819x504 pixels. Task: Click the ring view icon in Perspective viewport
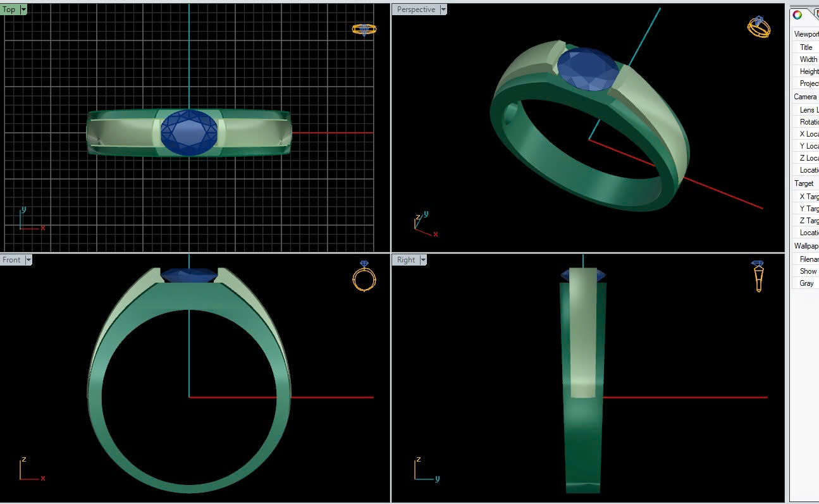758,27
